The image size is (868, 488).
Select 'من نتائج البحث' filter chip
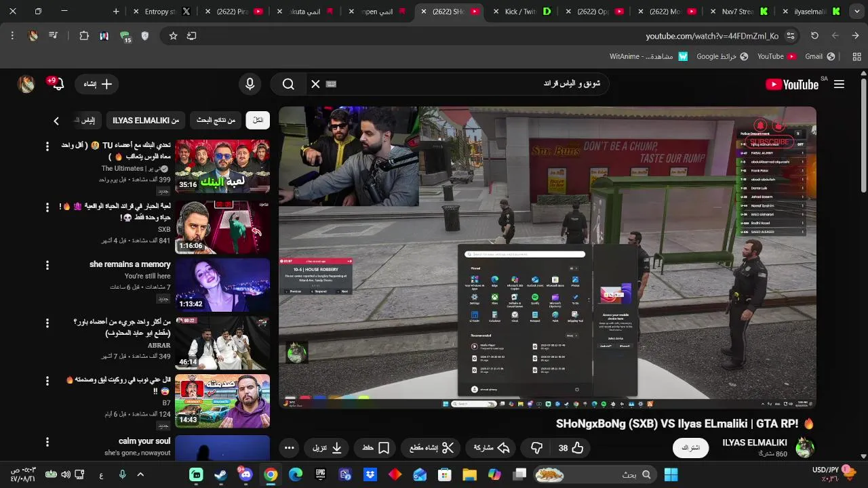pyautogui.click(x=216, y=120)
